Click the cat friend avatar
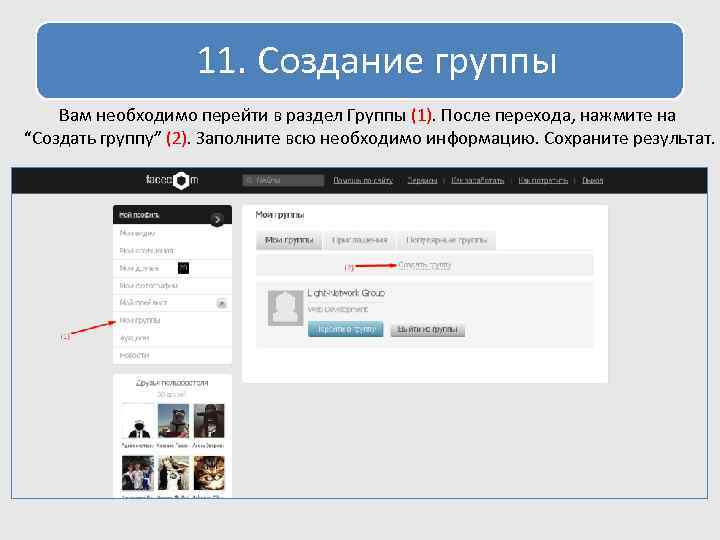 tap(209, 473)
